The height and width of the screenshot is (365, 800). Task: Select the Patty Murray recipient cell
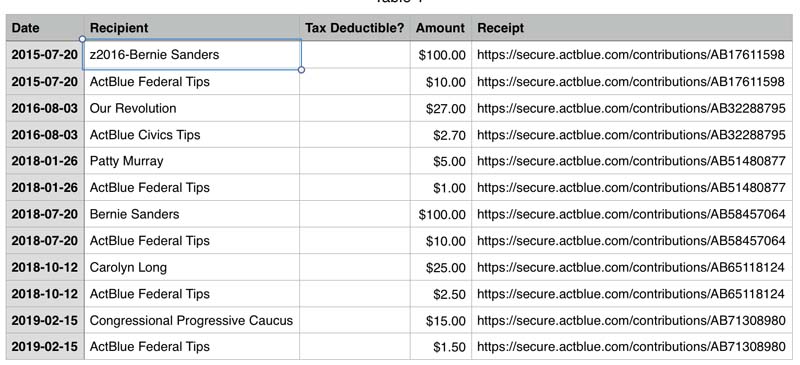click(x=192, y=161)
